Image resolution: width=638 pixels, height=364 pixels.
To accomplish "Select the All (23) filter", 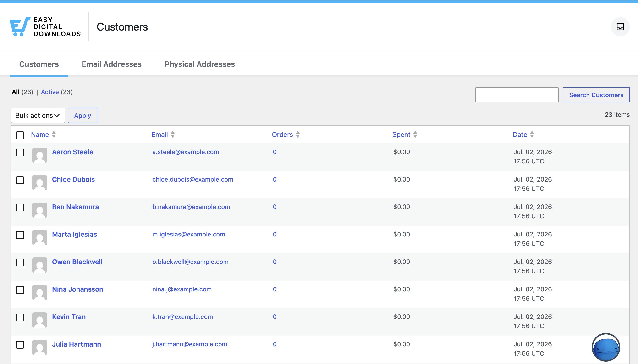I will [x=22, y=92].
